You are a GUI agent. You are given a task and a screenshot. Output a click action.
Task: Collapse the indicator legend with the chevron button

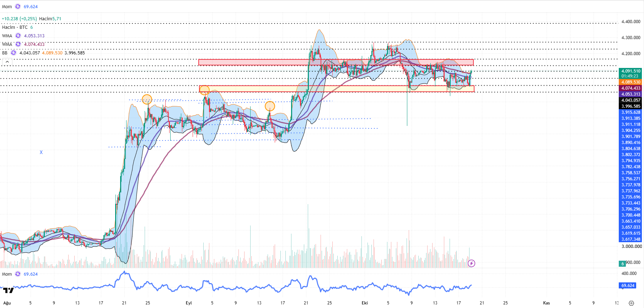pyautogui.click(x=7, y=62)
